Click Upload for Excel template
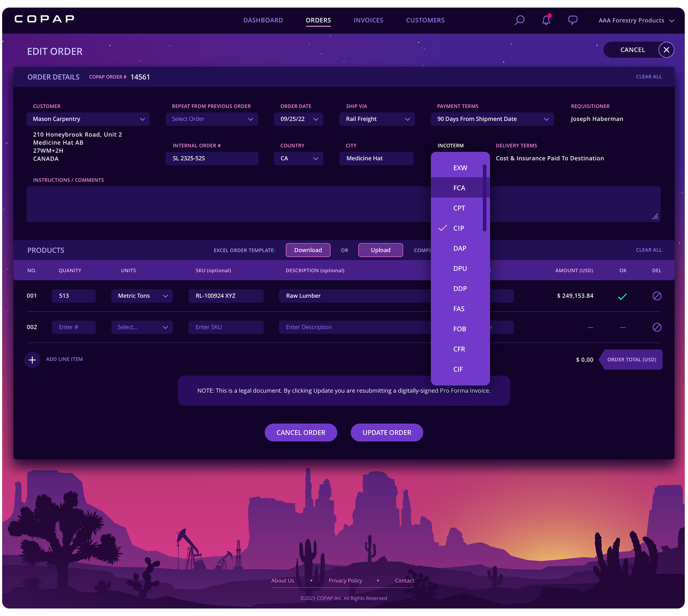This screenshot has width=688, height=616. click(x=381, y=250)
